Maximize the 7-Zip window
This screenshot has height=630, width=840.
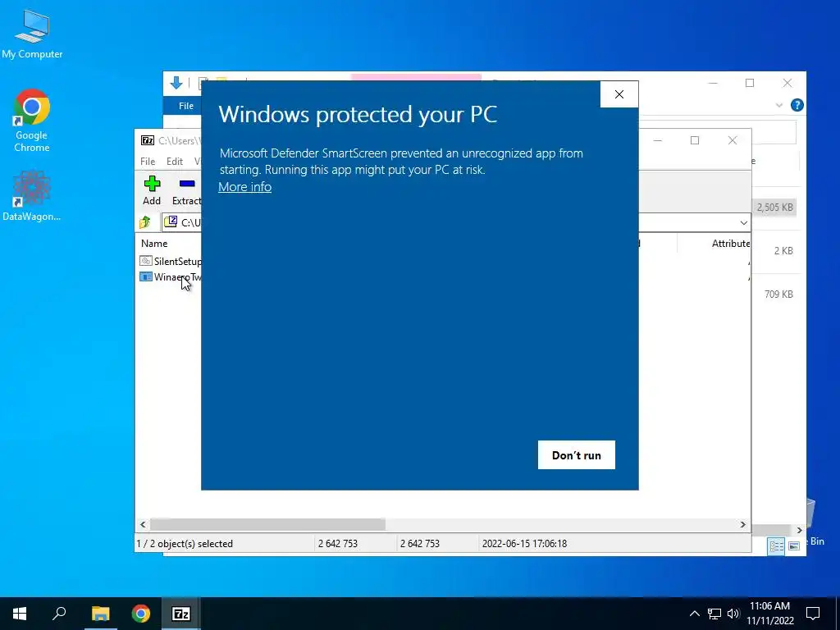pos(695,140)
